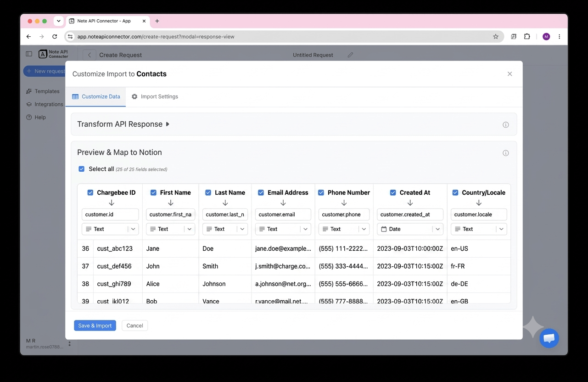588x382 pixels.
Task: Click the address bar URL
Action: 156,37
